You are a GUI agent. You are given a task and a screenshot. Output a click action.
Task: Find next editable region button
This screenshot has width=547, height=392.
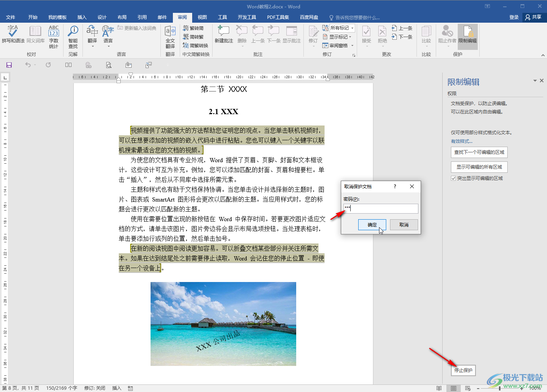[479, 152]
